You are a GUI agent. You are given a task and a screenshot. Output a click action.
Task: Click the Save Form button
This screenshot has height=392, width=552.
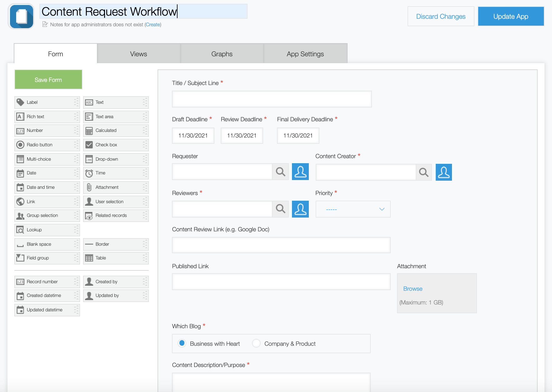pyautogui.click(x=48, y=79)
